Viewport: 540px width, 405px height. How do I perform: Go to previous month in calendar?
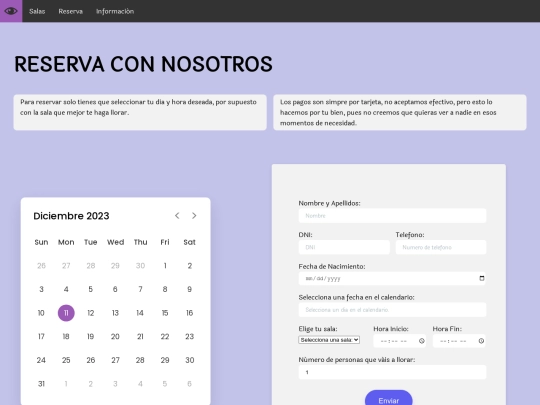click(177, 216)
